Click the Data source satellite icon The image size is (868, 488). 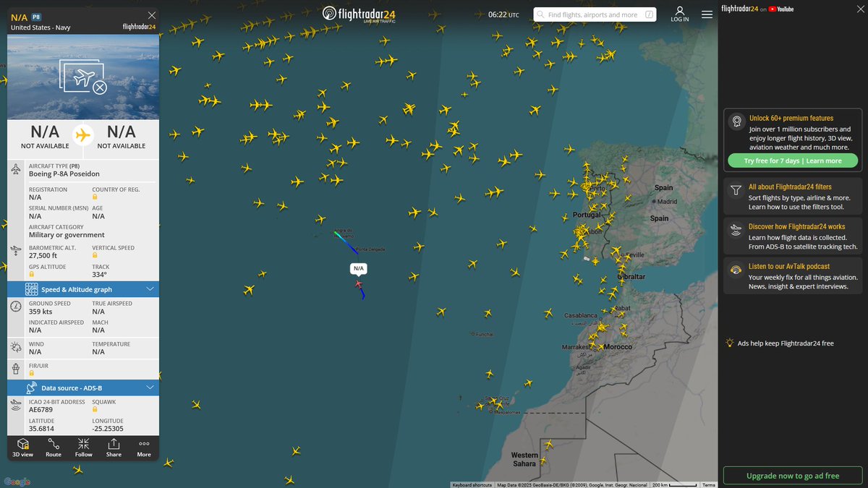[32, 388]
